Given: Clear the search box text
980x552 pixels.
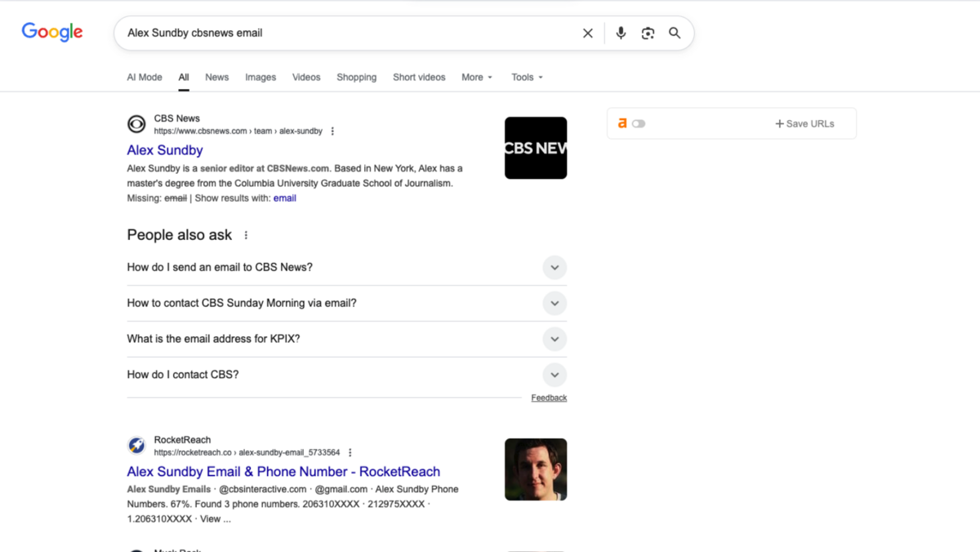Looking at the screenshot, I should (587, 33).
